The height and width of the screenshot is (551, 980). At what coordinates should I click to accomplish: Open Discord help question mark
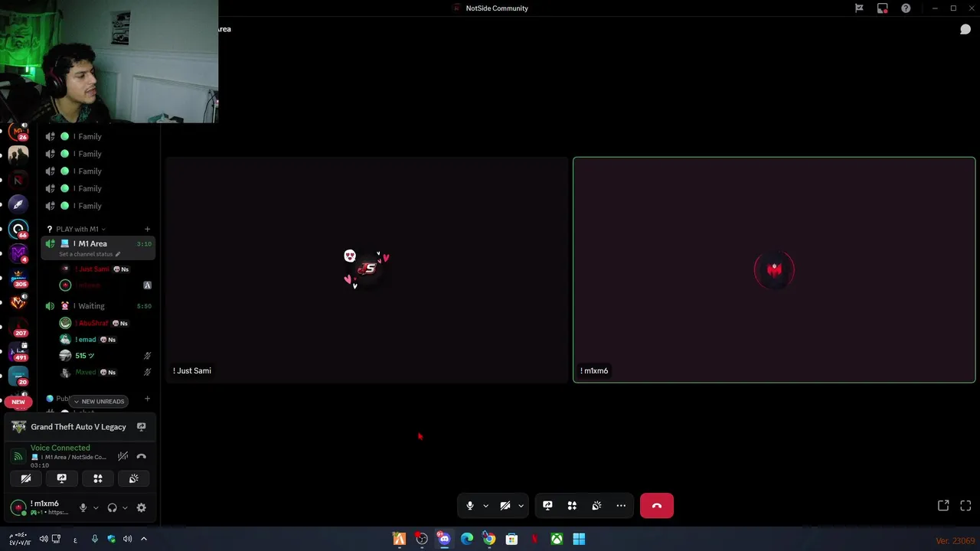click(x=906, y=8)
